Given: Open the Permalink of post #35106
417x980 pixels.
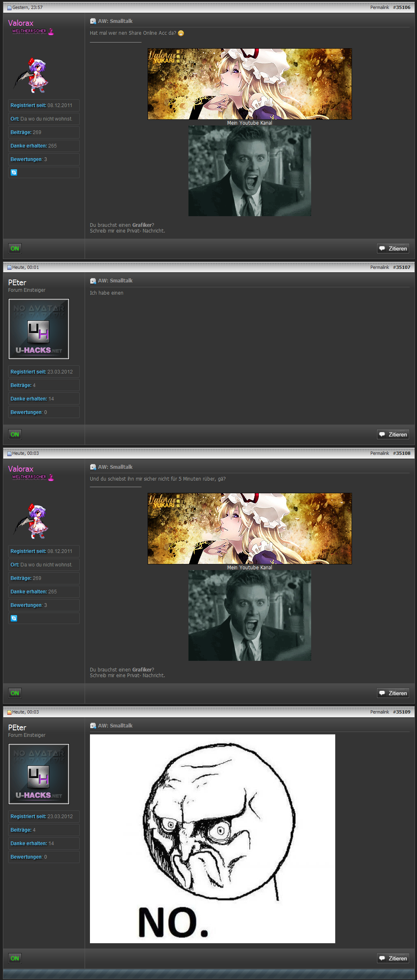Looking at the screenshot, I should tap(379, 8).
